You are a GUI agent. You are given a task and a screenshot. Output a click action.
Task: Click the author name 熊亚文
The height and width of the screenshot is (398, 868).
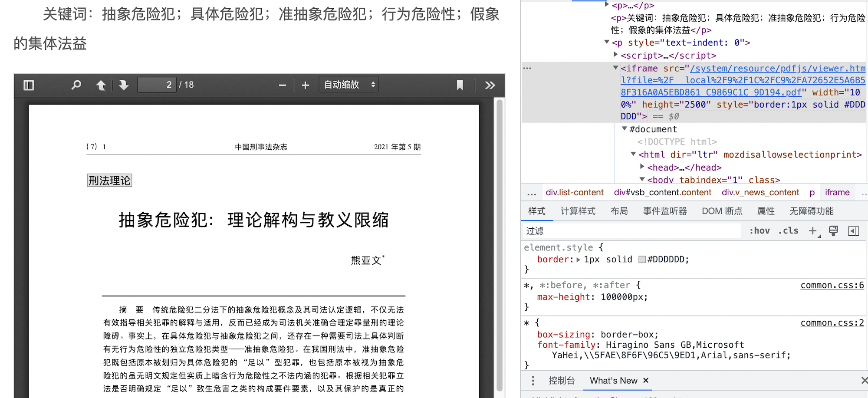tap(366, 260)
